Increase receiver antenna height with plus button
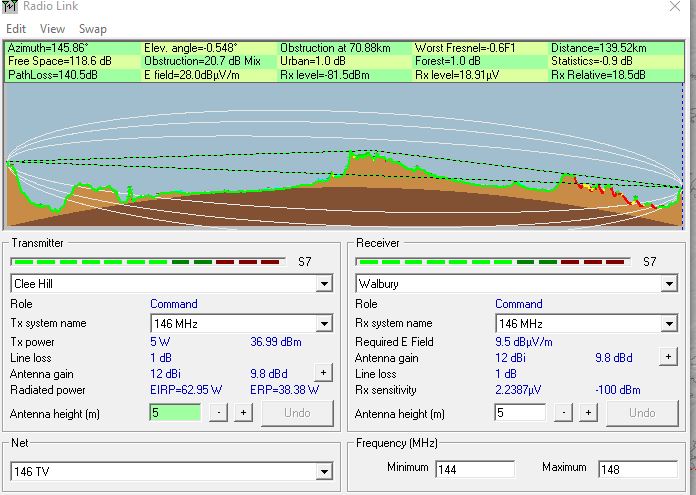The image size is (696, 495). pos(588,413)
